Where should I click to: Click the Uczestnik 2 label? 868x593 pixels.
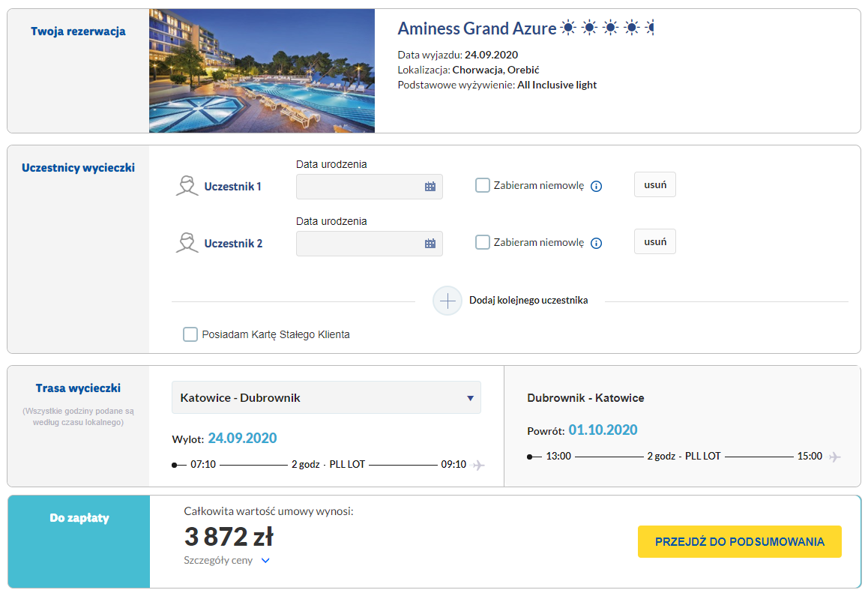[233, 244]
